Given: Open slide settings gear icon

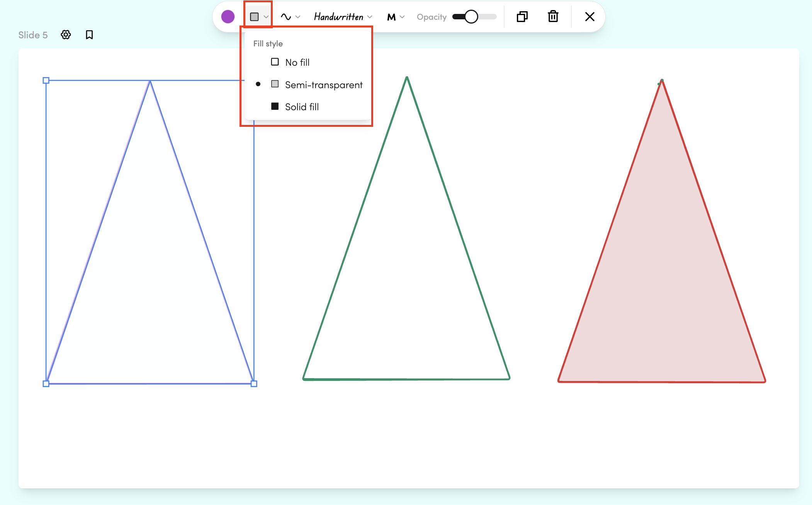Looking at the screenshot, I should coord(66,35).
